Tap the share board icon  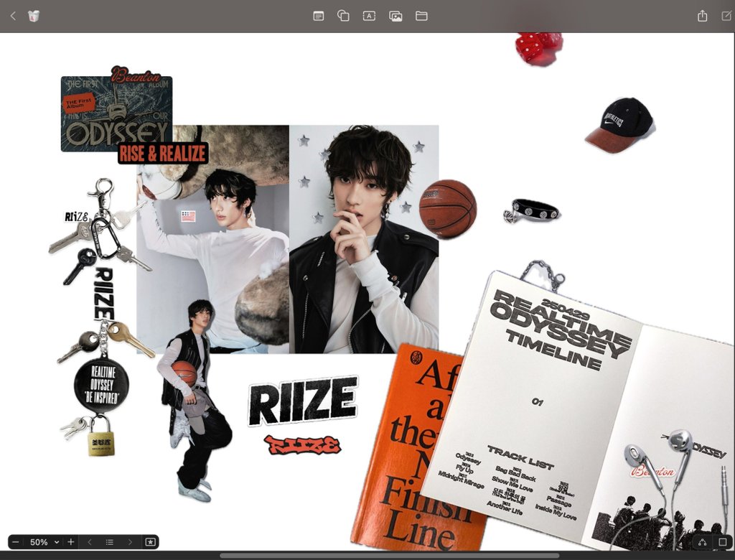click(x=702, y=16)
